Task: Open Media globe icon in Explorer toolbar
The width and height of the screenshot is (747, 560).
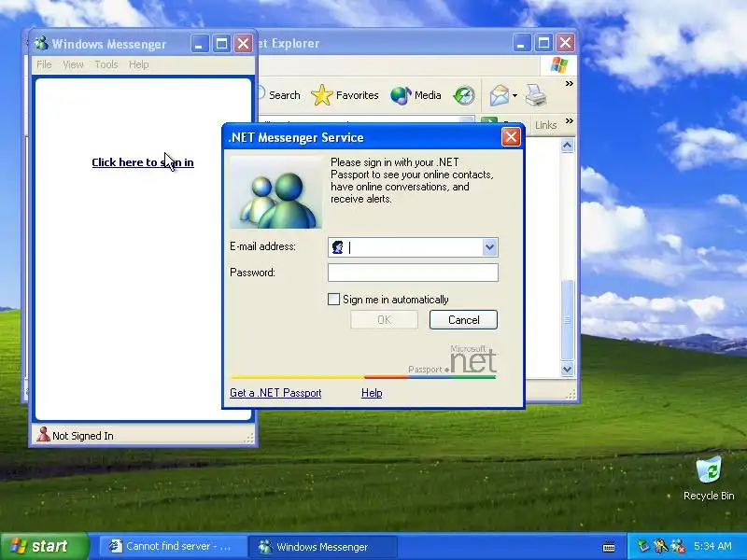Action: (401, 95)
